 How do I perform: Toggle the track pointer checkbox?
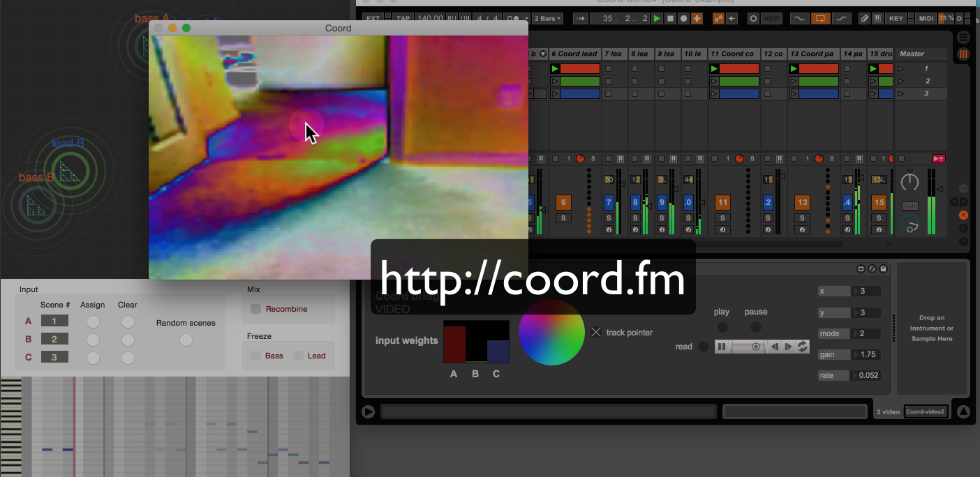595,332
